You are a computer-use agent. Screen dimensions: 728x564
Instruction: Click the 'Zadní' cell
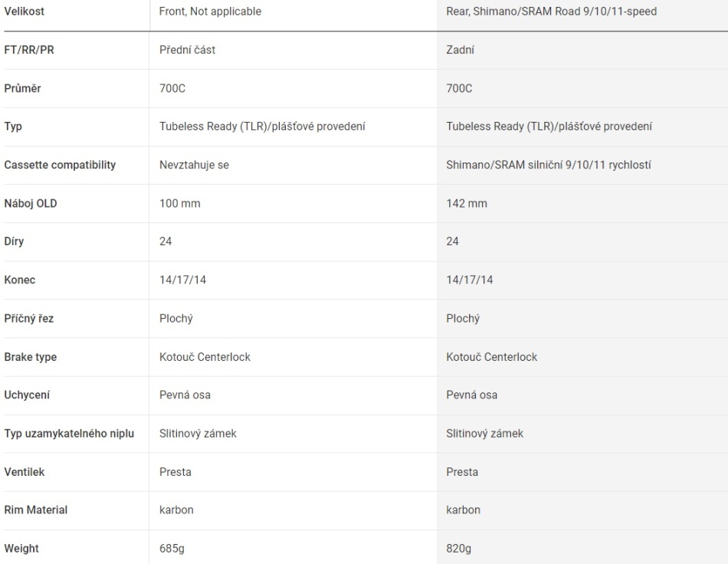(461, 50)
